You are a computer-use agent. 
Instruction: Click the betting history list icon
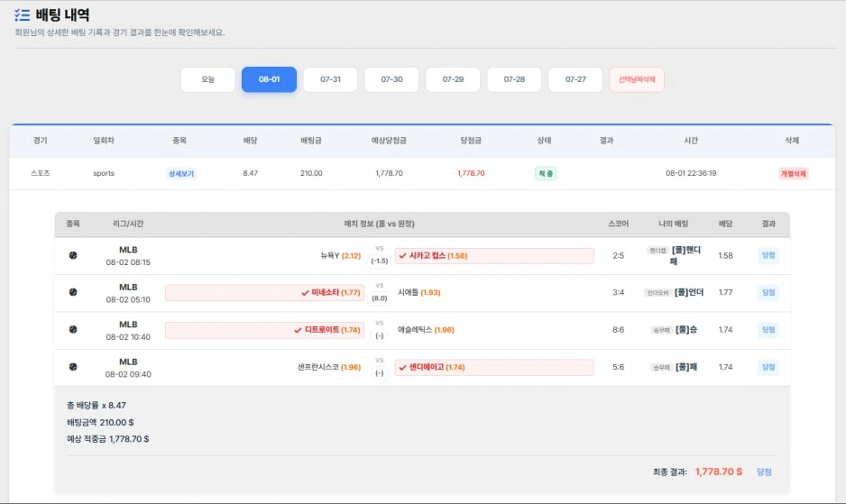click(x=23, y=14)
